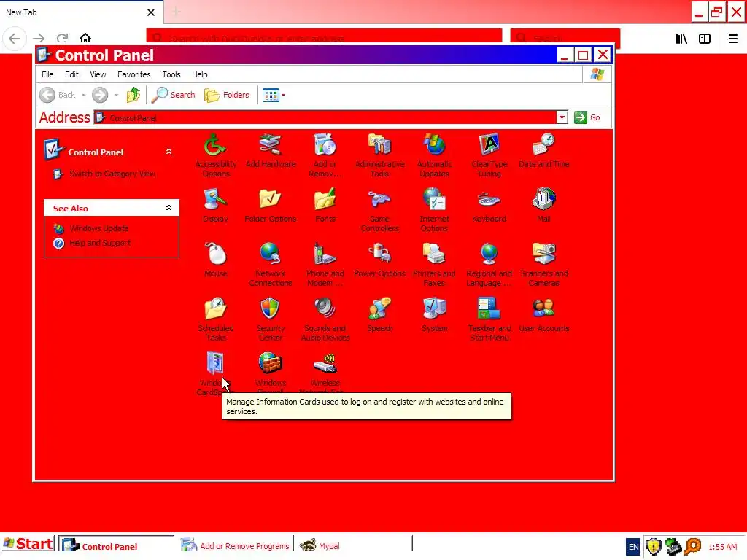
Task: Open Network Connections icon
Action: (270, 254)
